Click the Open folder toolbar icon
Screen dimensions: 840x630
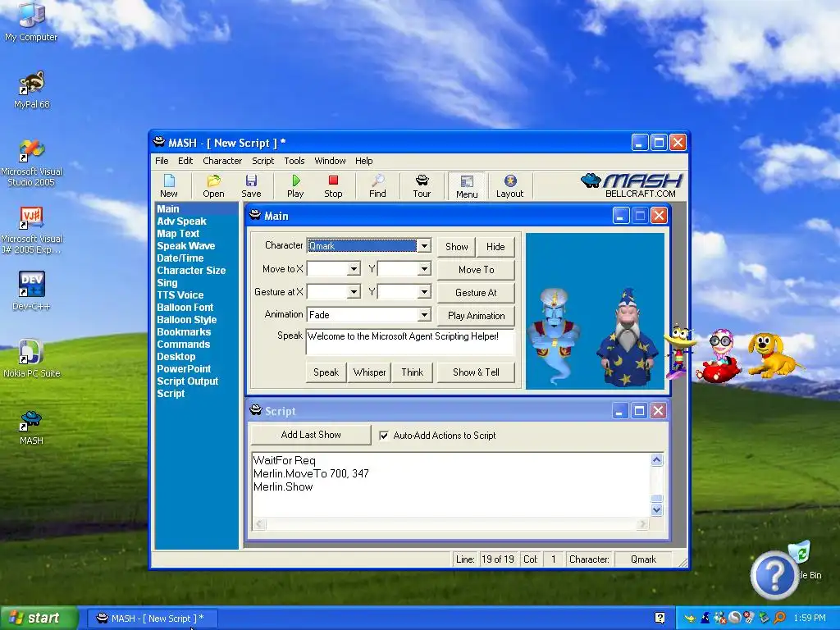tap(213, 186)
